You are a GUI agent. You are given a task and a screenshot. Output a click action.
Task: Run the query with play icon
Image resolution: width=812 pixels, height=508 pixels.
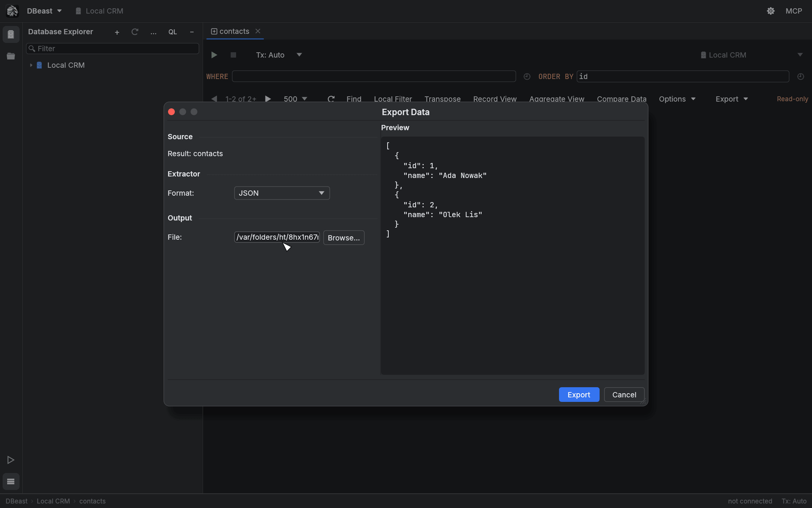point(214,55)
